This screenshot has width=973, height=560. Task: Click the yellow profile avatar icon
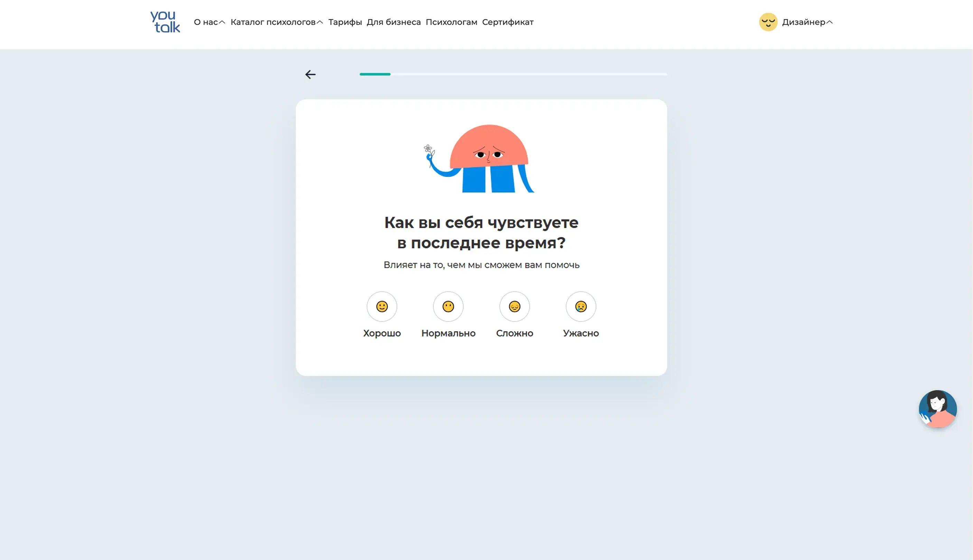click(768, 22)
